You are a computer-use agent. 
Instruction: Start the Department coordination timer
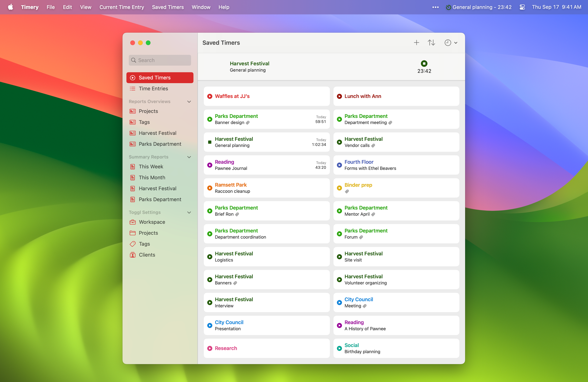click(210, 234)
